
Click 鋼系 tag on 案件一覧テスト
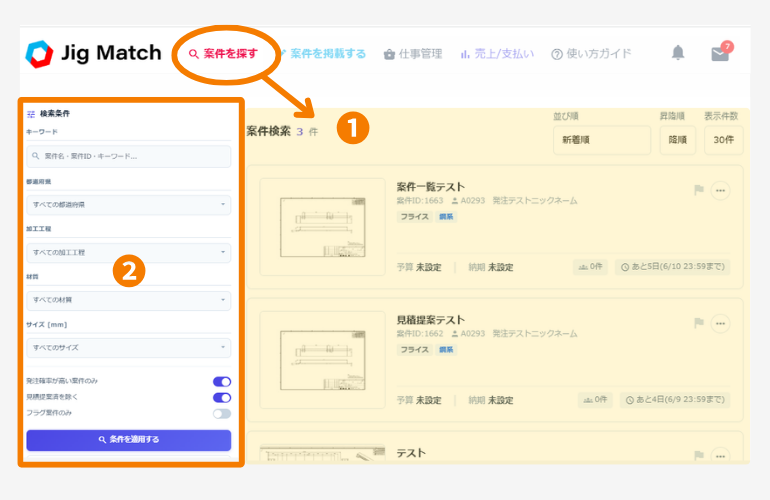(x=446, y=217)
